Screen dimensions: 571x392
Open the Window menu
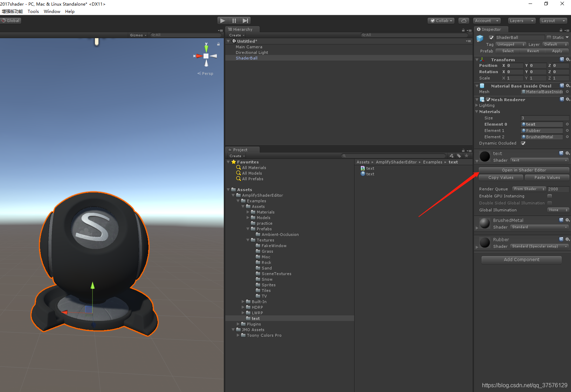click(52, 11)
